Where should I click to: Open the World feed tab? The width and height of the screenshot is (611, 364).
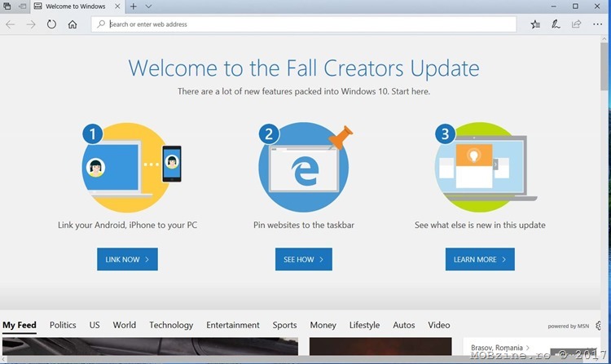[x=125, y=325]
